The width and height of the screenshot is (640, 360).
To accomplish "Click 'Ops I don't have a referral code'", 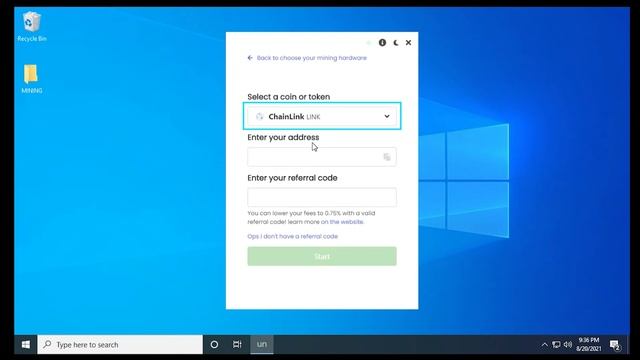I will [x=293, y=236].
